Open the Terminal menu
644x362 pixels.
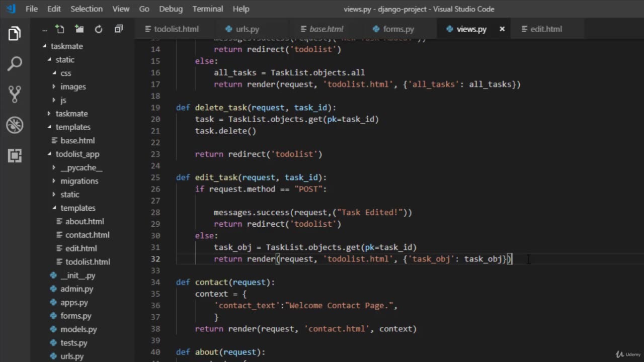click(x=207, y=9)
